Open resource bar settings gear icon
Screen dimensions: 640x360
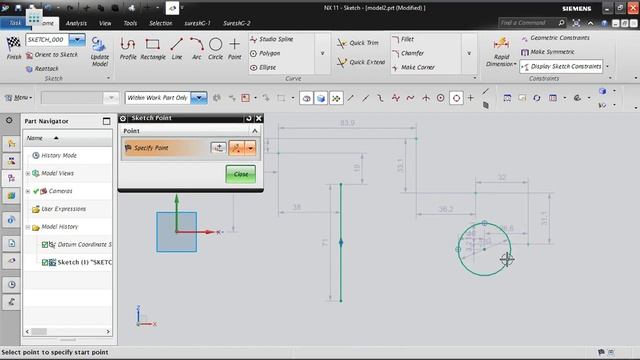coord(9,120)
